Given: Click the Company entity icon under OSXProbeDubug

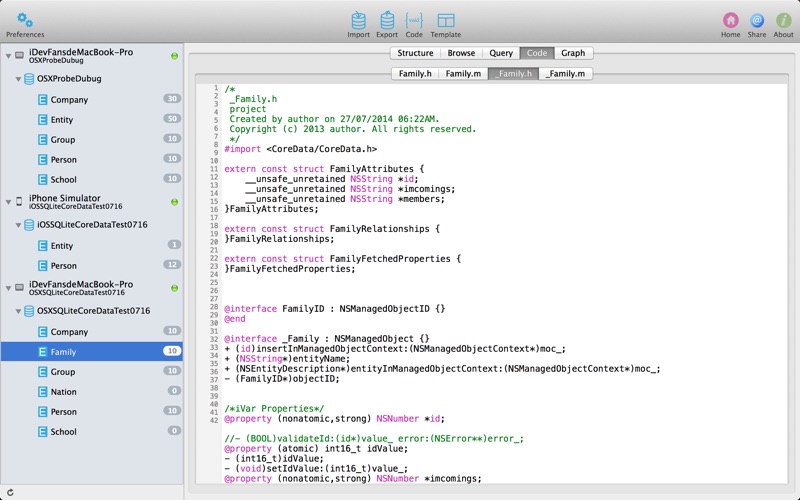Looking at the screenshot, I should pyautogui.click(x=43, y=99).
